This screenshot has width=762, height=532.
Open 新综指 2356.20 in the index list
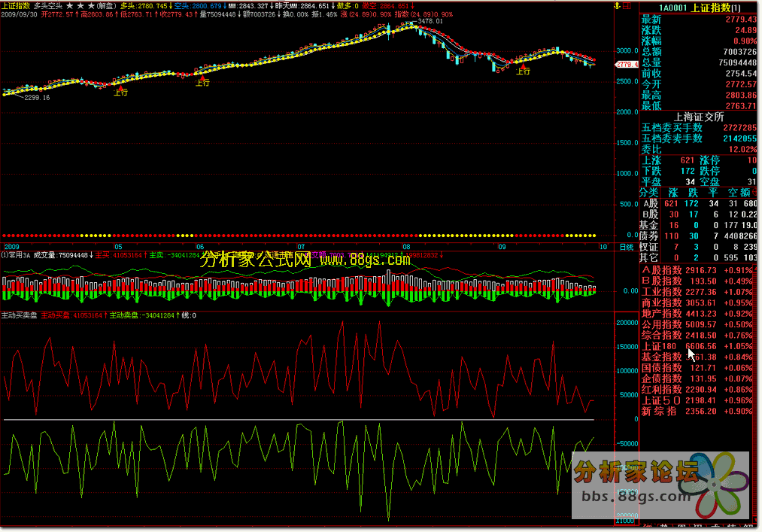coord(697,411)
